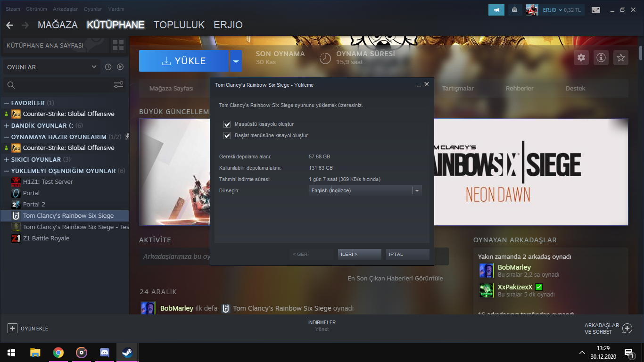
Task: Show game information icon
Action: click(601, 58)
